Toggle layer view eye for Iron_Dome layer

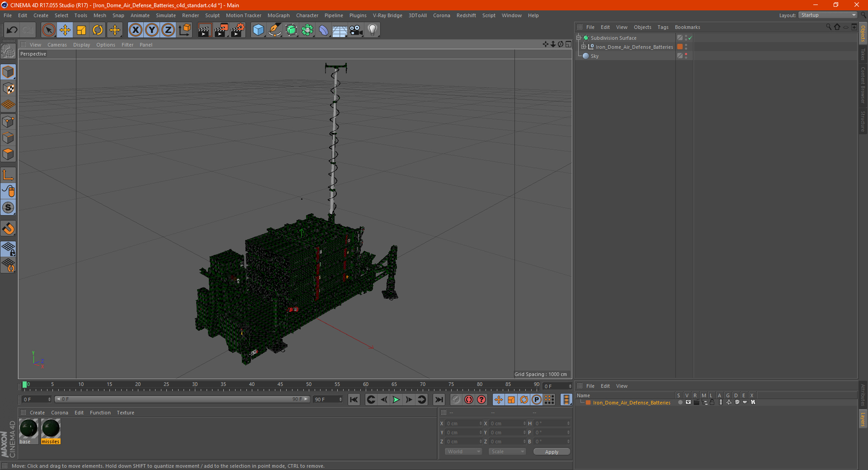[688, 402]
